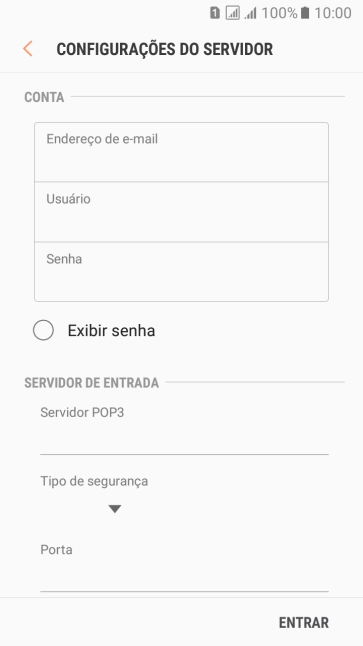Tap the SERVIDOR DE ENTRADA section header

tap(91, 383)
